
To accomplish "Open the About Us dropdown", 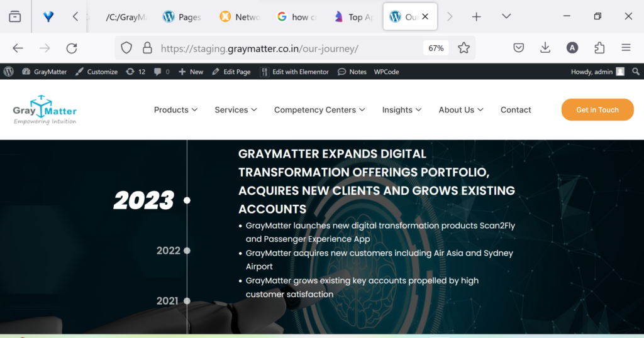I will point(460,110).
